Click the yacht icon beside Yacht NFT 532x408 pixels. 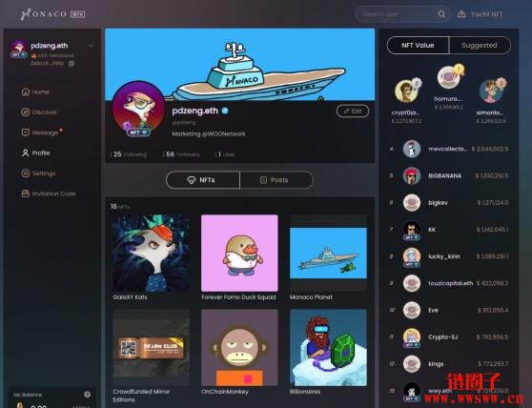[x=461, y=14]
